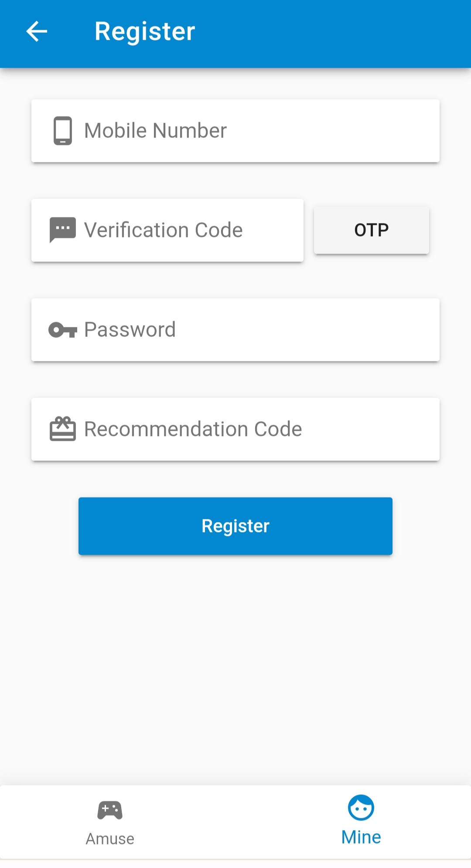The height and width of the screenshot is (868, 471).
Task: Click the empty right end of the Password field
Action: (392, 330)
